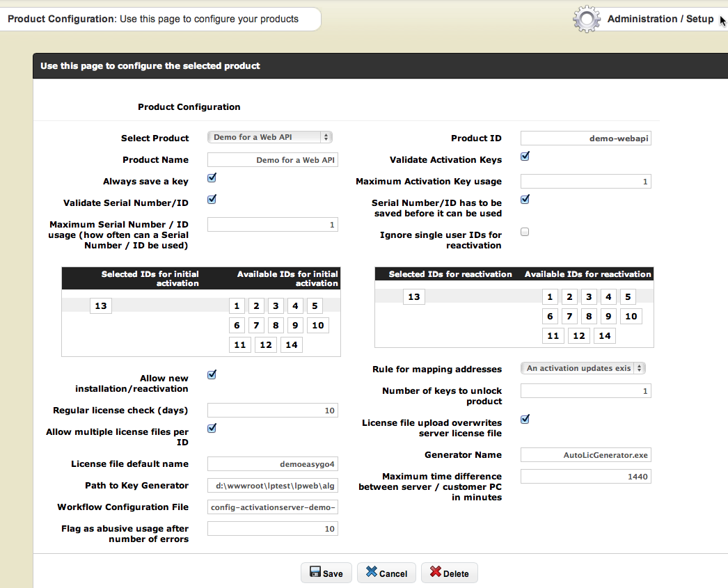Image resolution: width=728 pixels, height=588 pixels.
Task: Click the Administration gear icon
Action: click(587, 19)
